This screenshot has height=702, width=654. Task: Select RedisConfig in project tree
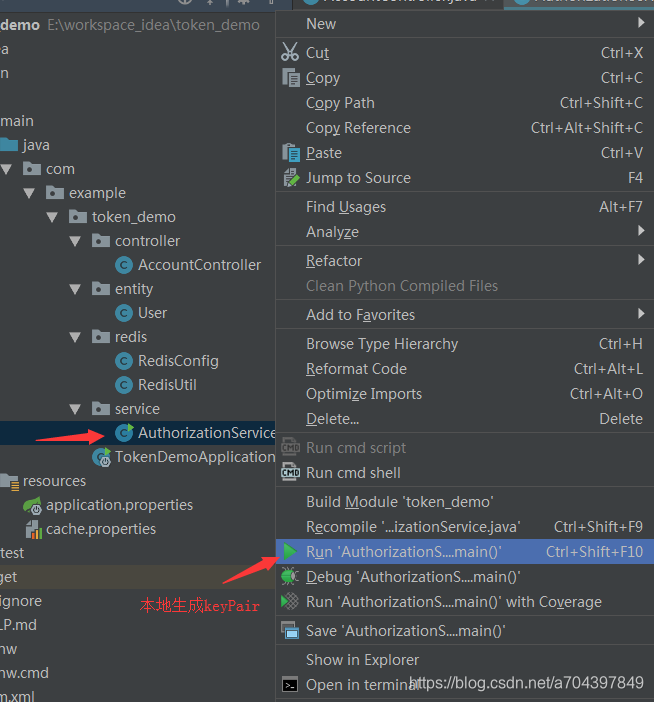pos(178,361)
